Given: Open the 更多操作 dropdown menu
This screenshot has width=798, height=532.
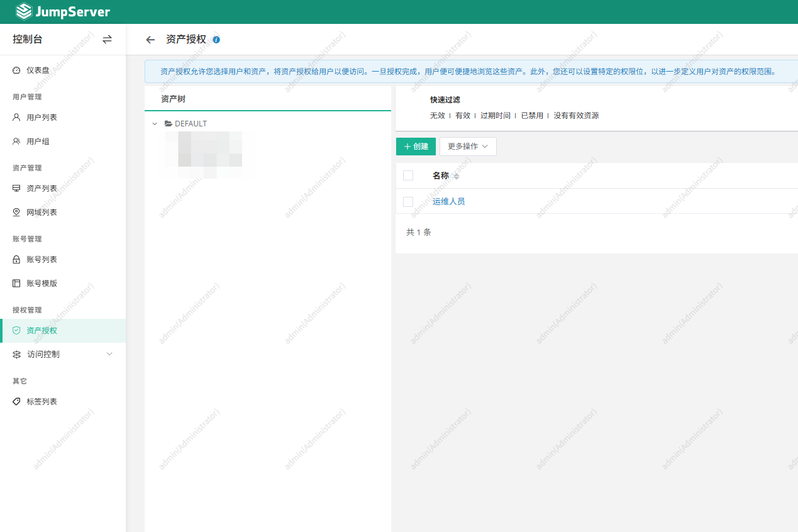Looking at the screenshot, I should pos(467,146).
